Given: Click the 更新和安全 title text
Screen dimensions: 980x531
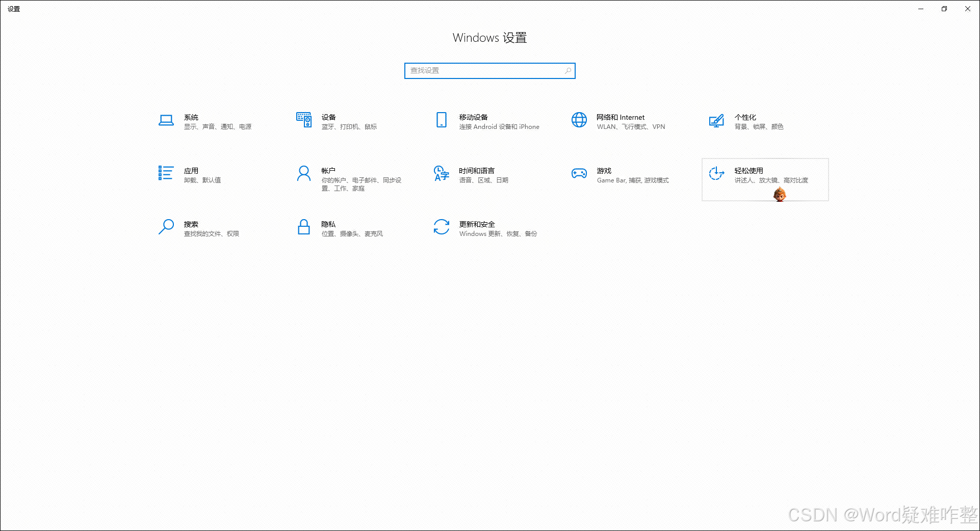Looking at the screenshot, I should click(477, 224).
